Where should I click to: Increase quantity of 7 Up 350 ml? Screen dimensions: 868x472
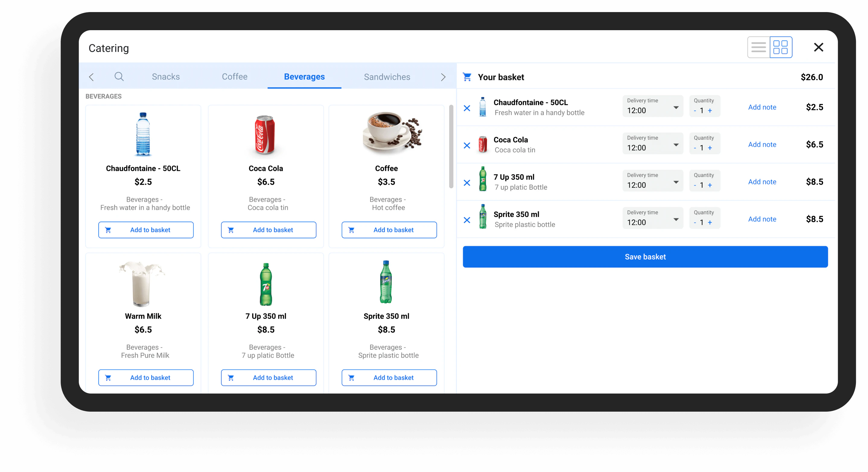click(710, 185)
